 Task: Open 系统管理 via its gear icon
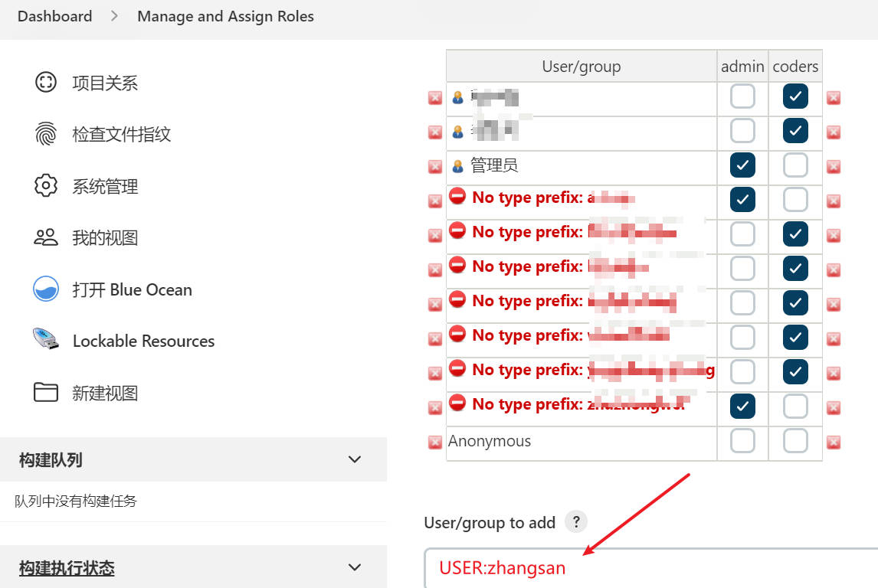(x=46, y=186)
